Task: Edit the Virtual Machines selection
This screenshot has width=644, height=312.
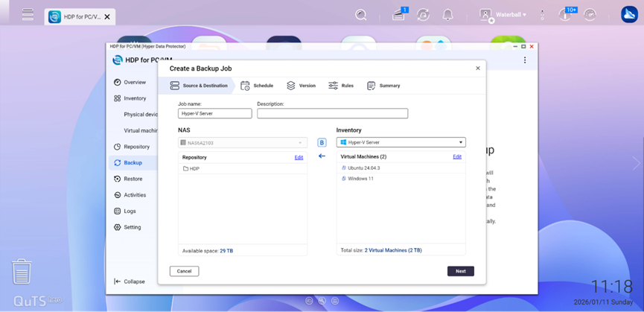Action: pos(457,157)
